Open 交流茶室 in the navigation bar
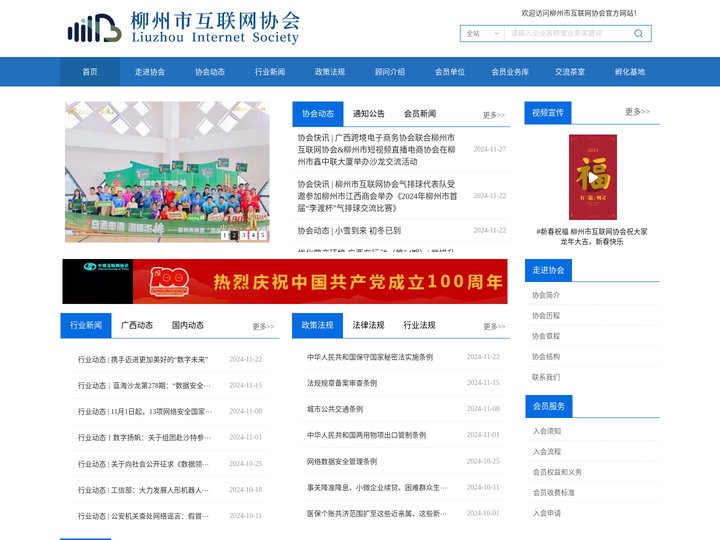 (x=570, y=72)
